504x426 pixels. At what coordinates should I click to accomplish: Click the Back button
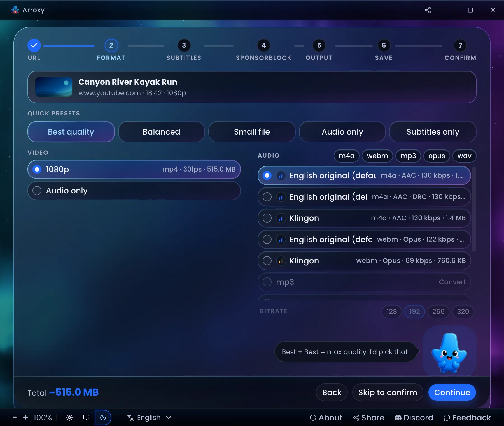[332, 392]
